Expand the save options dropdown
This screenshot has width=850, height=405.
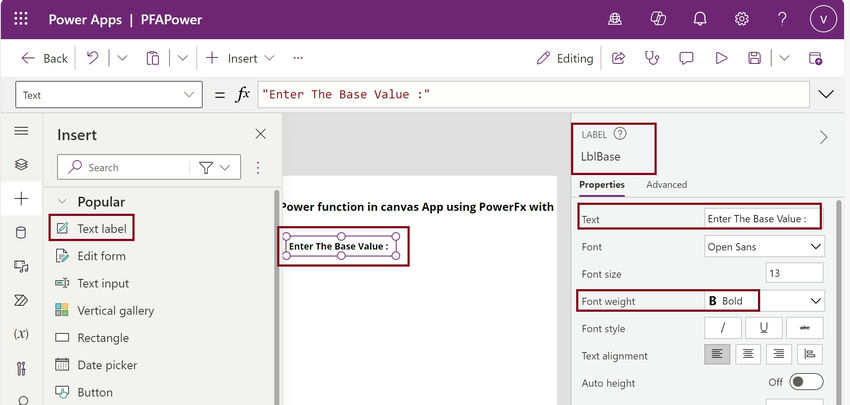click(784, 58)
